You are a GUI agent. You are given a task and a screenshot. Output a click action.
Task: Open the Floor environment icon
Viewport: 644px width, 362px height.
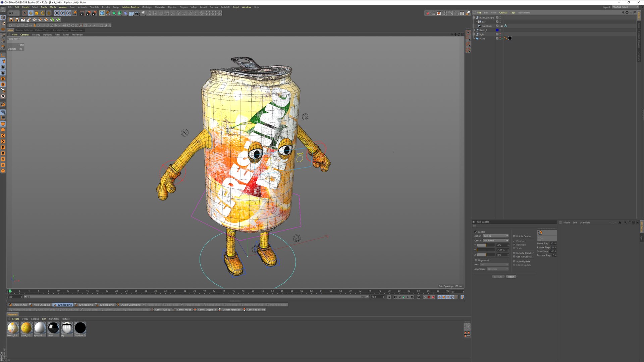[x=131, y=13]
